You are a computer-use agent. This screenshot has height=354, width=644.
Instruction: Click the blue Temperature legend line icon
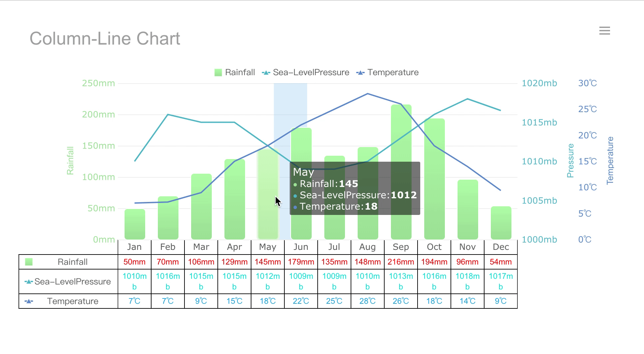(360, 72)
